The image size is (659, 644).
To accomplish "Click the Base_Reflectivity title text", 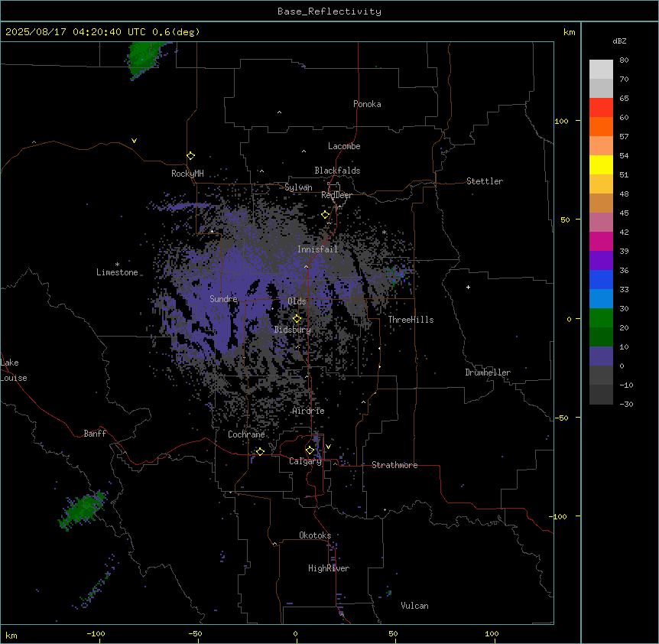I will 329,11.
